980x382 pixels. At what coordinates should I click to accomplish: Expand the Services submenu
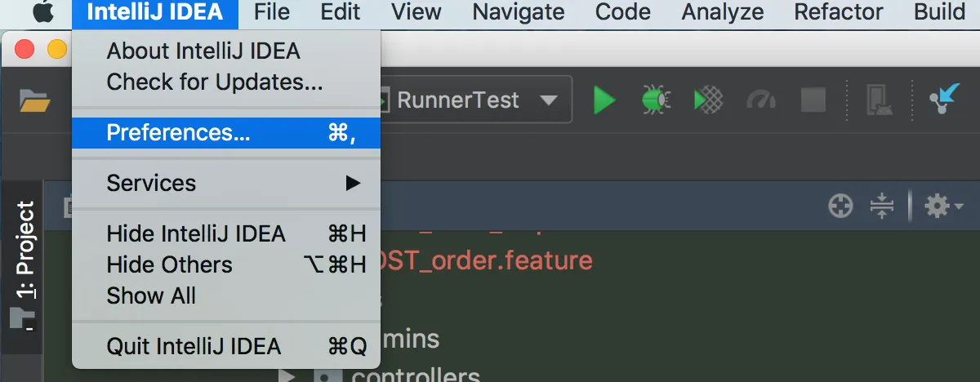pyautogui.click(x=226, y=183)
